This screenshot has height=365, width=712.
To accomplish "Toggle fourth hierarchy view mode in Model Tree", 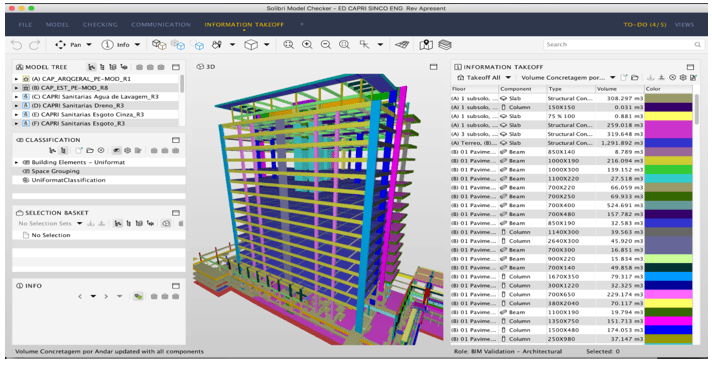I will [x=124, y=67].
